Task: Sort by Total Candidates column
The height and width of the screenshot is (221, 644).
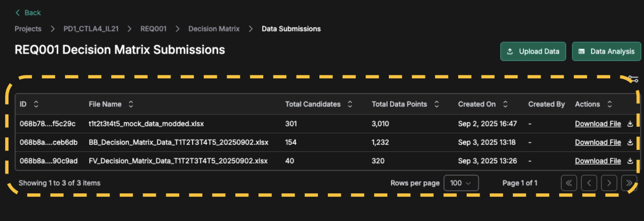Action: tap(350, 104)
